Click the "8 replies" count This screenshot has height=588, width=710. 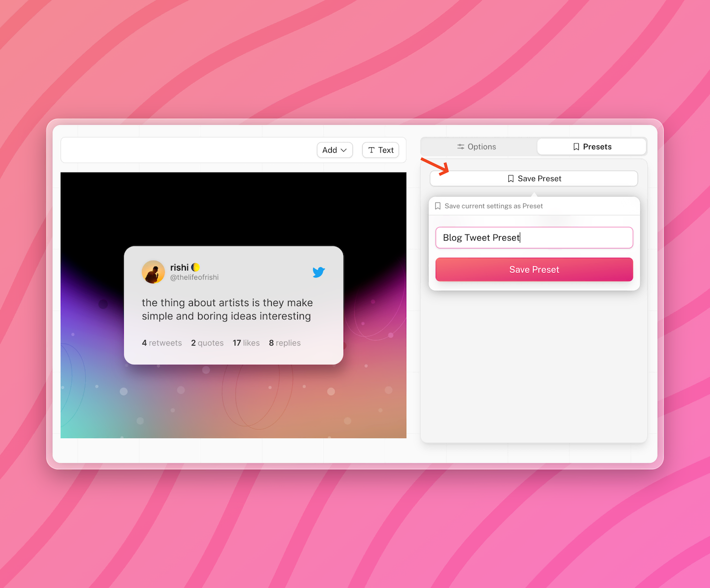(284, 343)
